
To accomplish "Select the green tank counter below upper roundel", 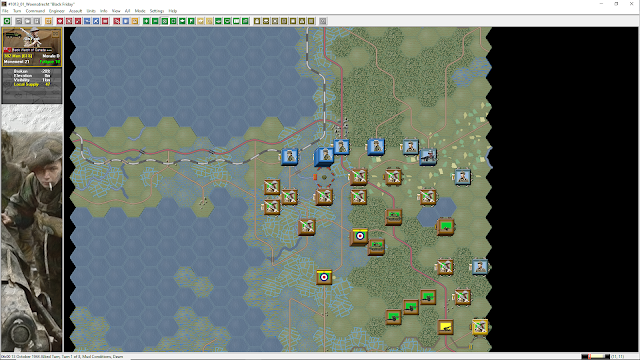I will click(376, 247).
